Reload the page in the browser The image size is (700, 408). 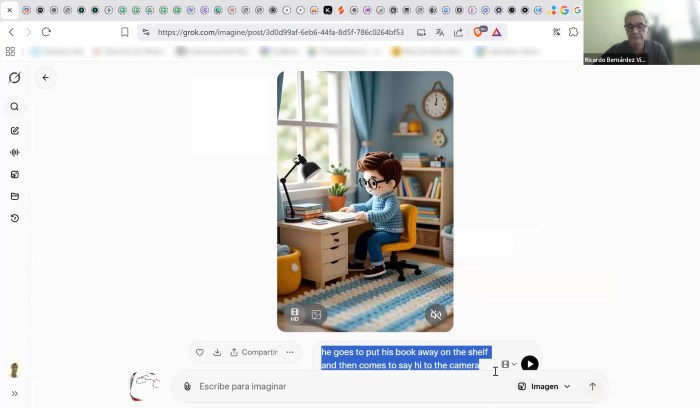[x=46, y=32]
